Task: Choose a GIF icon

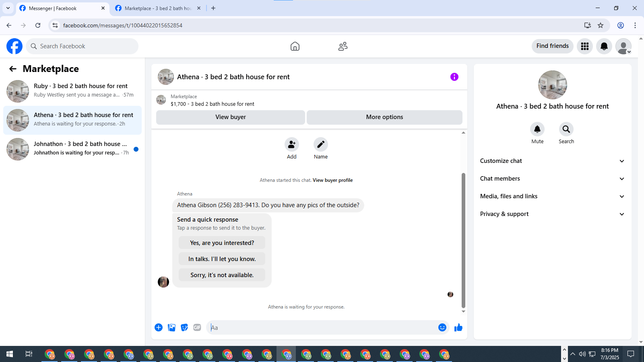Action: pyautogui.click(x=197, y=327)
